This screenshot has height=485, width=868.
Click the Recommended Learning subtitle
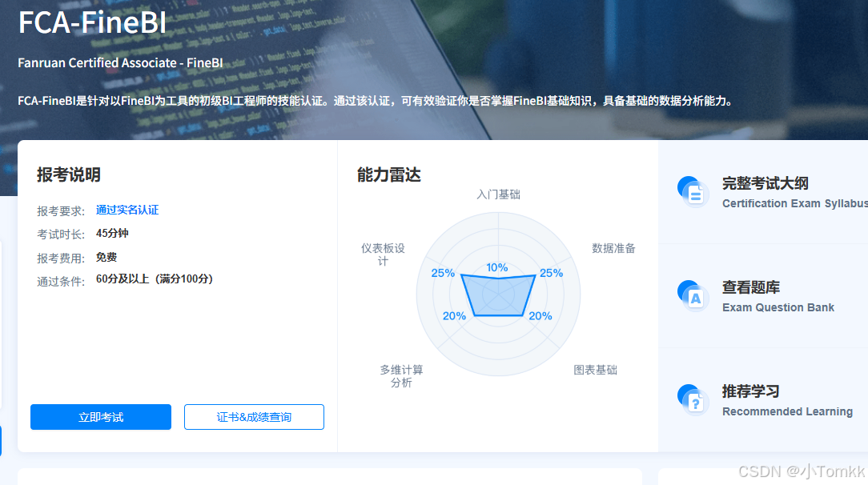pos(787,411)
